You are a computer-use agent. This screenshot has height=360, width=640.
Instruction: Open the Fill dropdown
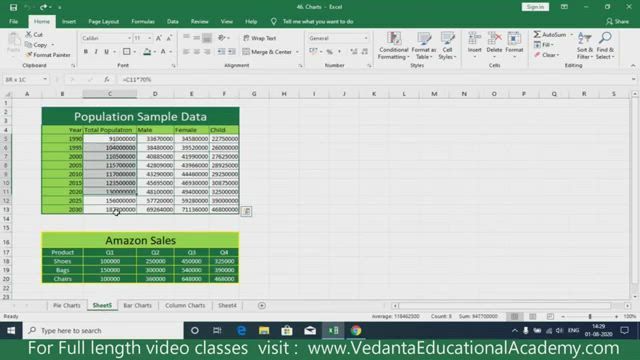click(544, 44)
